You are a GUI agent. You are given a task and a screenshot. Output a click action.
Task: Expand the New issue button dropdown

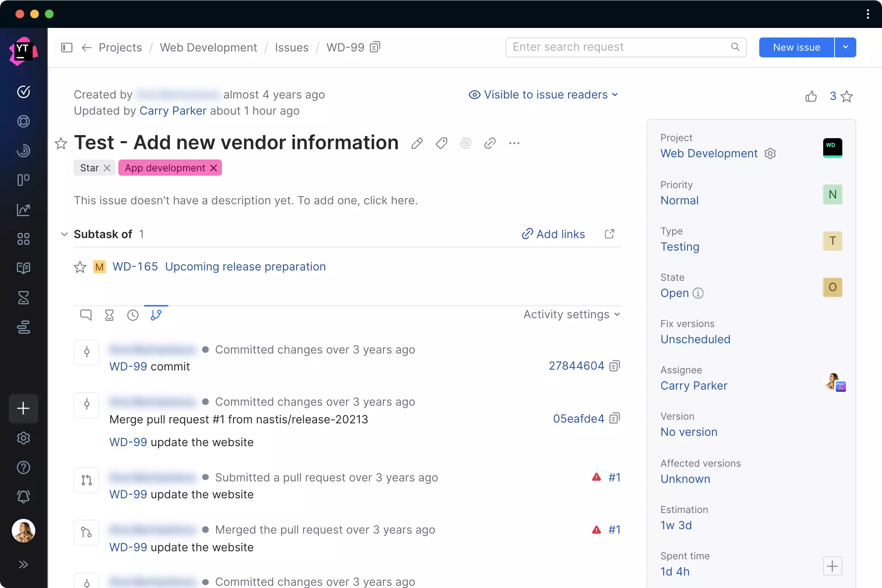point(845,47)
